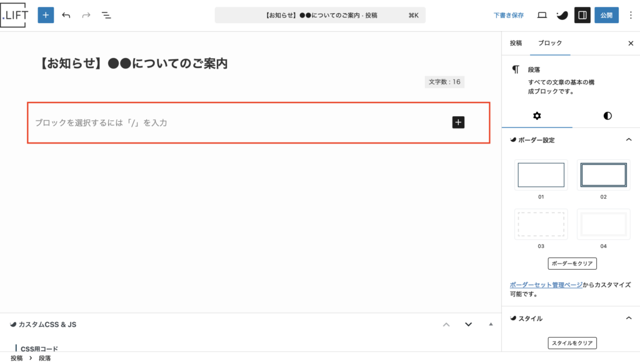Toggle the settings sidebar panel icon

pyautogui.click(x=582, y=15)
